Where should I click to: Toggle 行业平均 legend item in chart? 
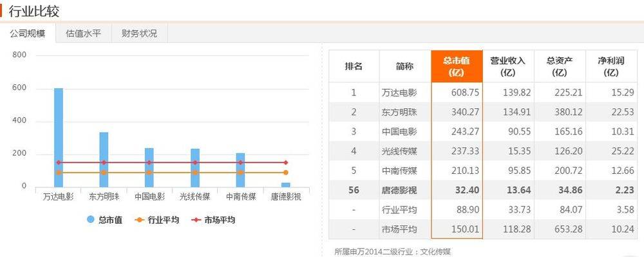pyautogui.click(x=156, y=220)
